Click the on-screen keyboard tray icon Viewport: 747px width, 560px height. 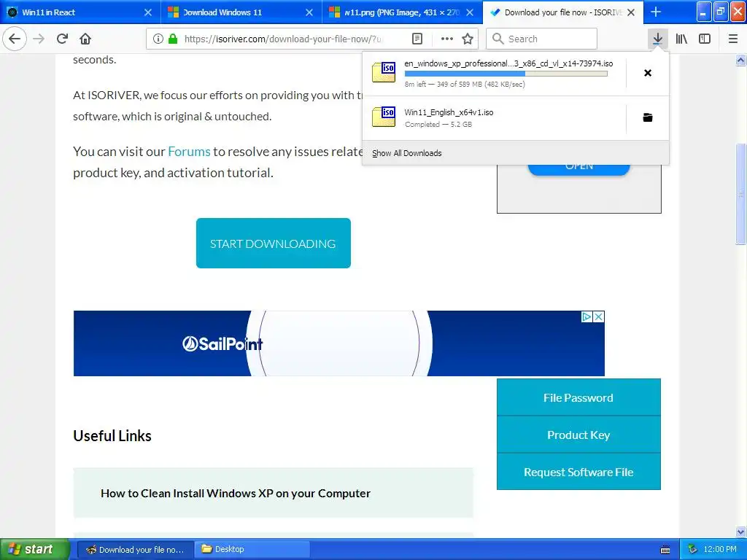click(x=665, y=550)
